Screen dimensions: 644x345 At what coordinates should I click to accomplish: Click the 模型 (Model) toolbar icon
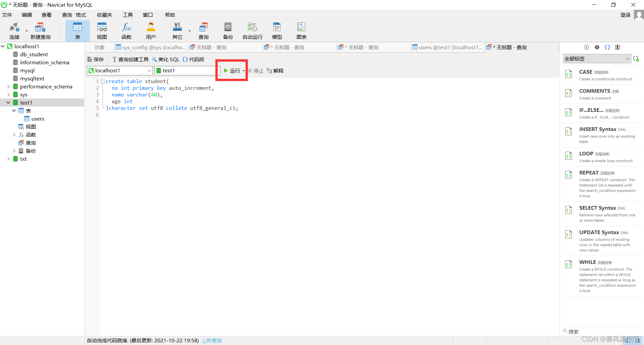pos(277,31)
